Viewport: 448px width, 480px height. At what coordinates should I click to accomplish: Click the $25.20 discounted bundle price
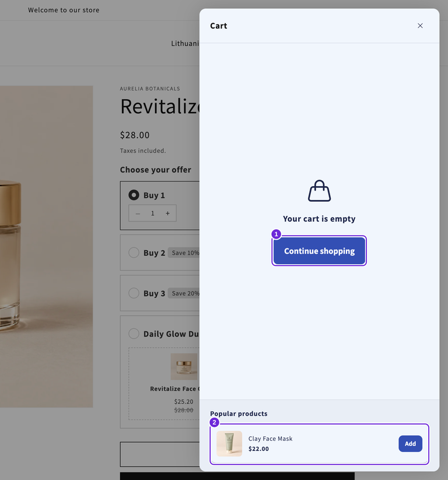coord(184,401)
